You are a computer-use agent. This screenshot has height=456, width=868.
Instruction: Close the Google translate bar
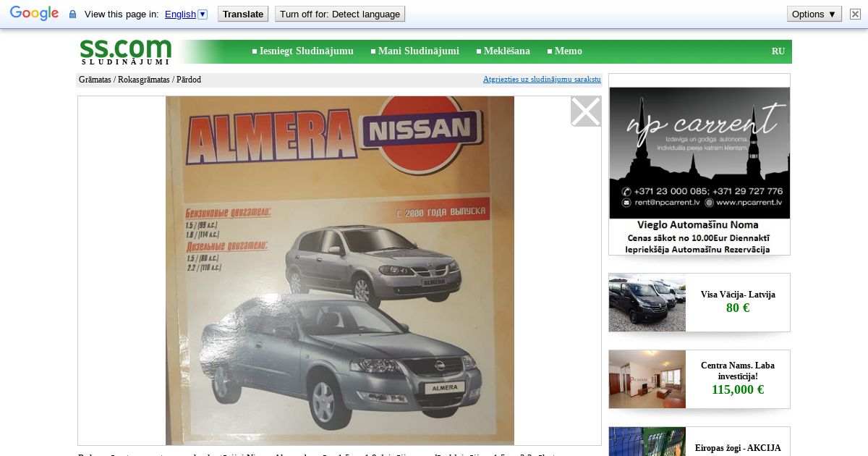pyautogui.click(x=855, y=14)
